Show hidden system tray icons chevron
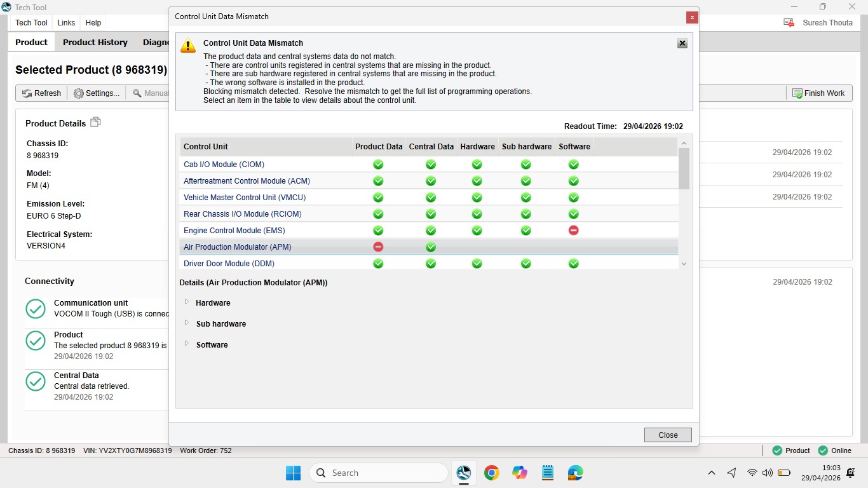This screenshot has width=868, height=488. [712, 473]
